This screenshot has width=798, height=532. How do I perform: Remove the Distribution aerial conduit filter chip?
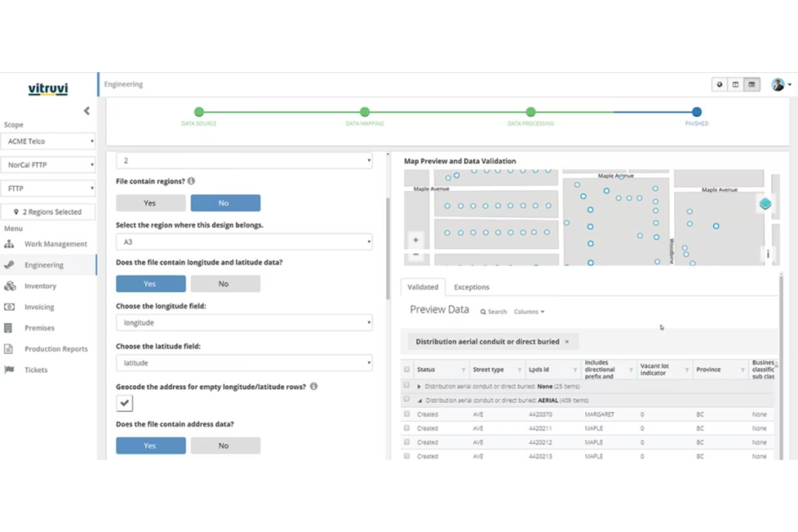click(567, 342)
